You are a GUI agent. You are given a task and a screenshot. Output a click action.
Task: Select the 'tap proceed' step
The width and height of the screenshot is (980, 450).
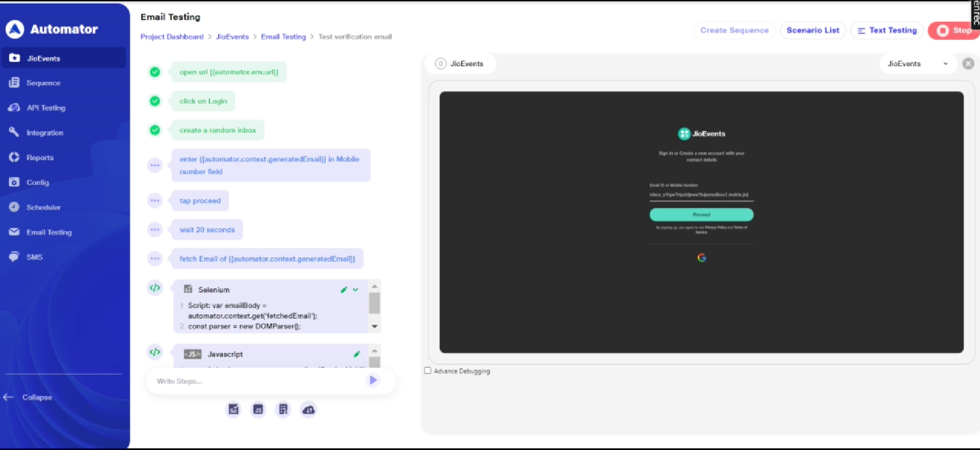(200, 200)
